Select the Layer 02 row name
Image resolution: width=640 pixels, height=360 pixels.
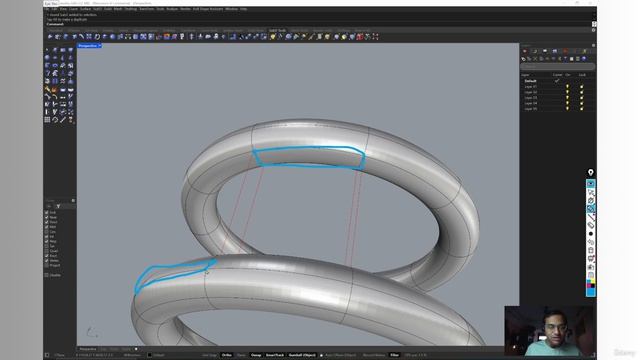coord(531,92)
